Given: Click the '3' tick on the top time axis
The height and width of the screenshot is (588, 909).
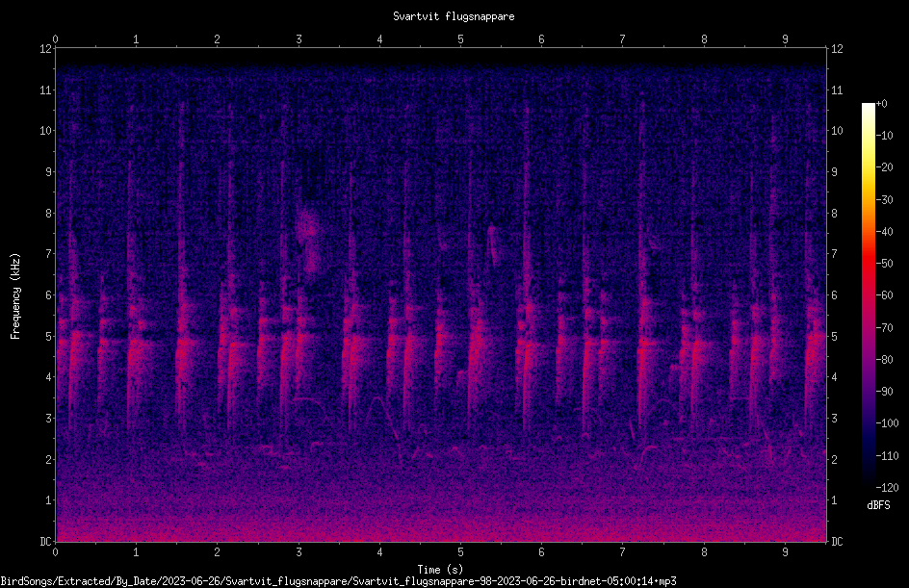Looking at the screenshot, I should tap(299, 39).
